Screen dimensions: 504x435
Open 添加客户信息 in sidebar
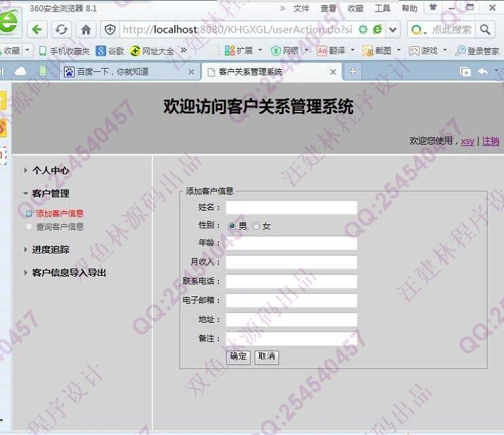click(x=60, y=213)
